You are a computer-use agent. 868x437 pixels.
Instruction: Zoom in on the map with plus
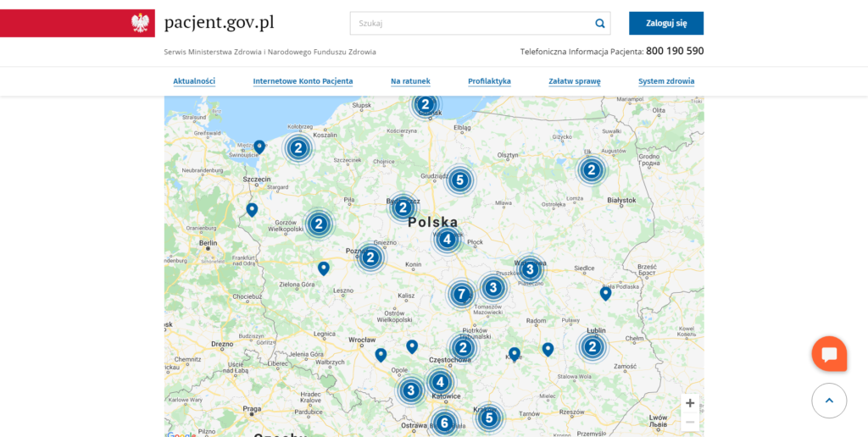690,403
